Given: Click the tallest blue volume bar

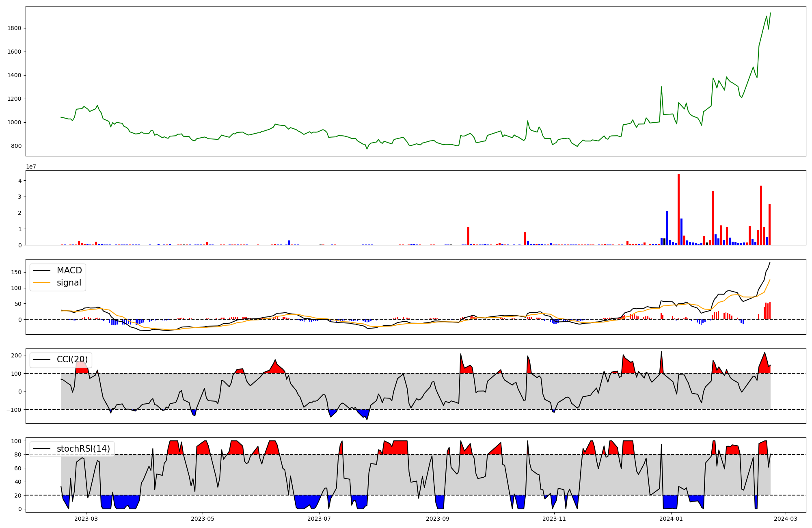Looking at the screenshot, I should [x=667, y=227].
